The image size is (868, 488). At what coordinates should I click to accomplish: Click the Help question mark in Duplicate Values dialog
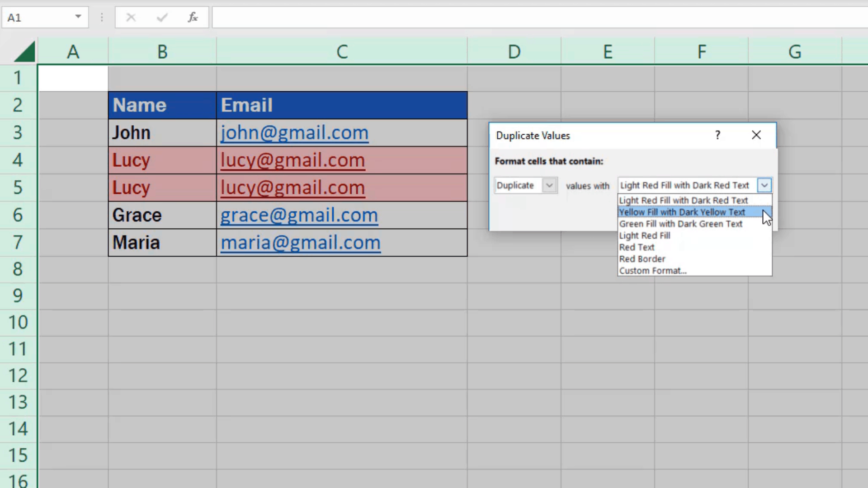[717, 135]
